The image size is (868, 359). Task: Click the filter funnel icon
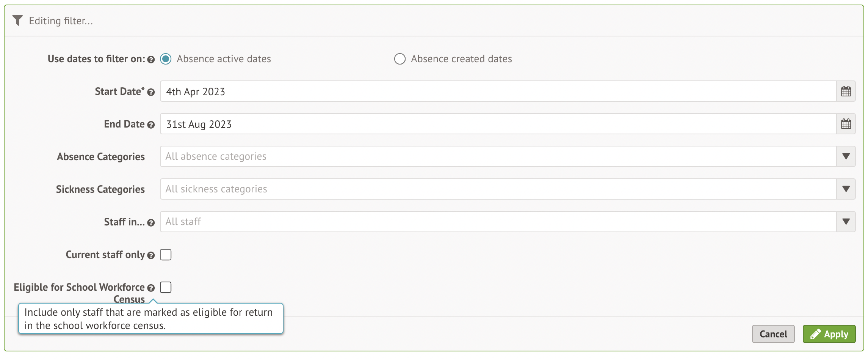[x=17, y=20]
